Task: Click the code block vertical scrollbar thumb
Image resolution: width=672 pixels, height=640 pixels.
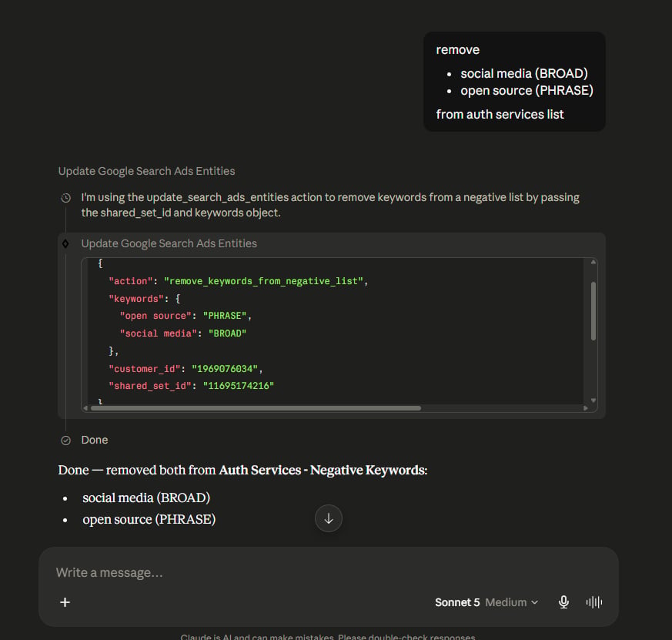Action: (593, 311)
